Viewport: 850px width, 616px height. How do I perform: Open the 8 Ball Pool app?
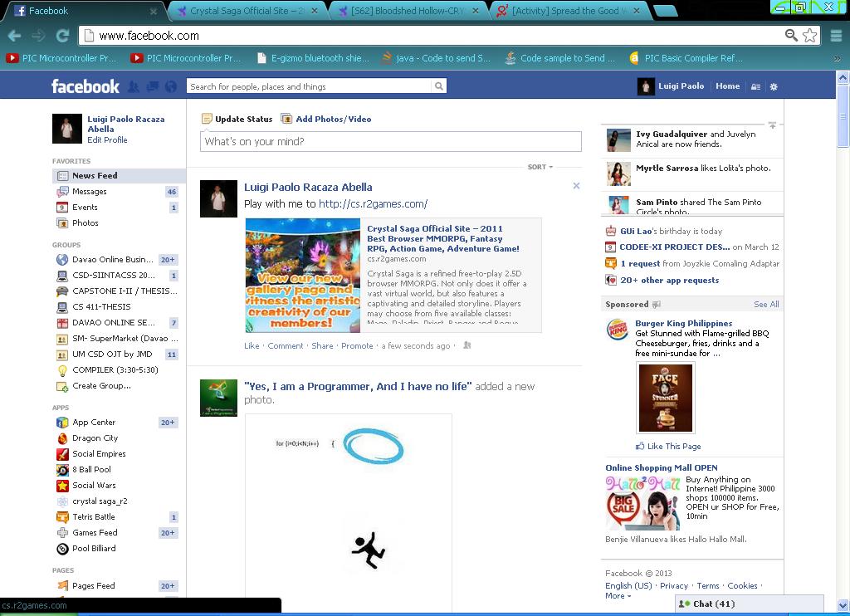click(91, 470)
